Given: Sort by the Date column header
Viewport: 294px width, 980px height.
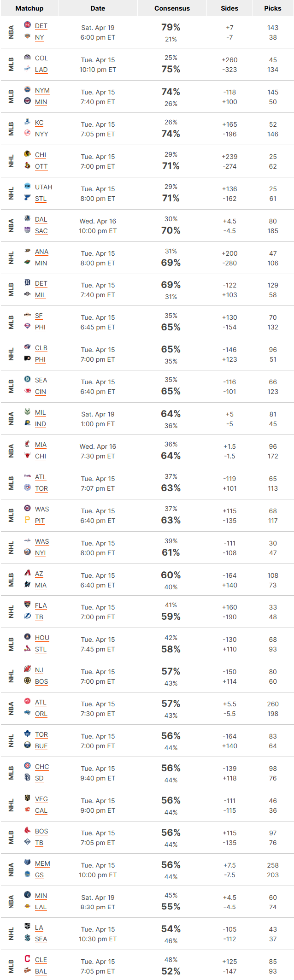Looking at the screenshot, I should point(98,8).
